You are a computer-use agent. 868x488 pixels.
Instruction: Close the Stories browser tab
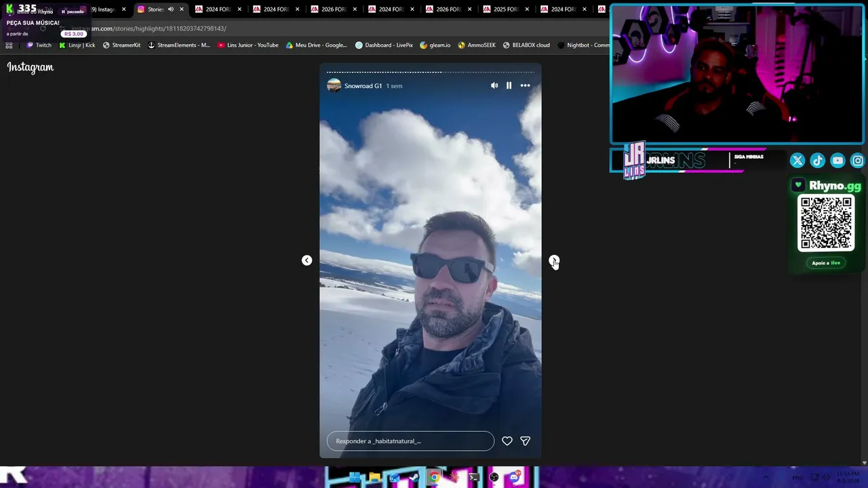[182, 9]
